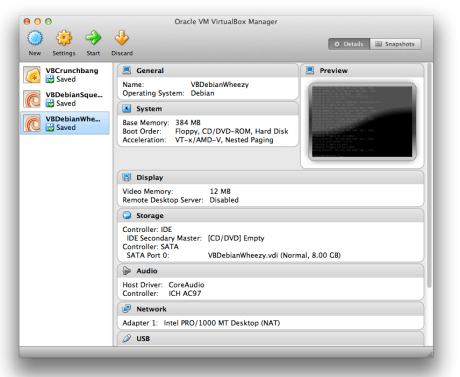
Task: Click the Boot Order value text
Action: click(232, 131)
